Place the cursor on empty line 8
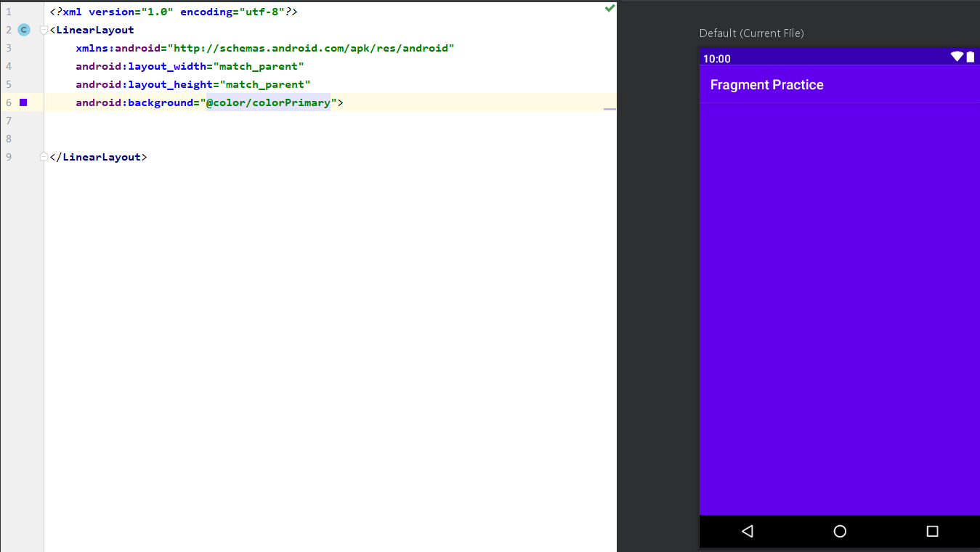This screenshot has height=552, width=980. pos(331,139)
